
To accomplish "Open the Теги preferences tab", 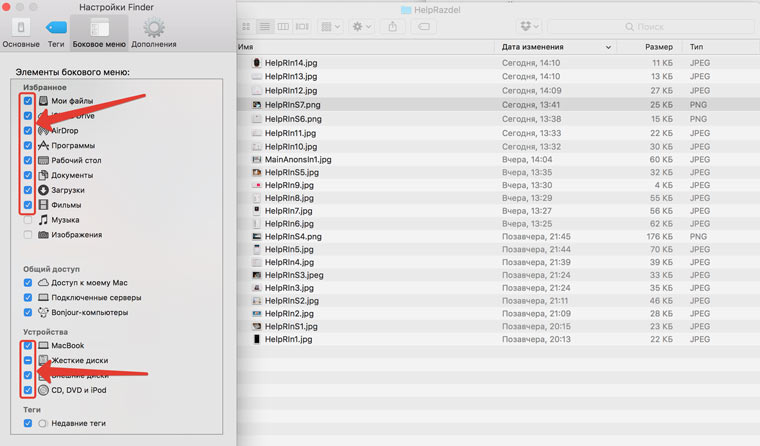I will click(56, 33).
